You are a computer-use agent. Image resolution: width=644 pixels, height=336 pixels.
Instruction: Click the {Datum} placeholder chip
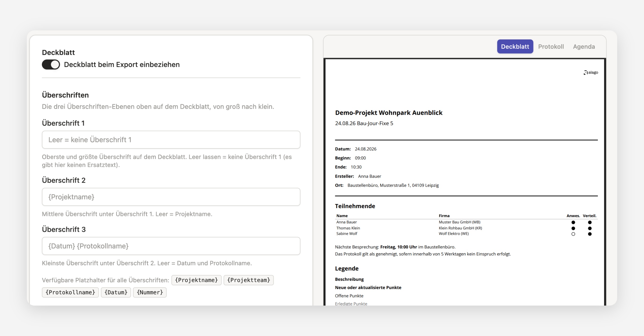pyautogui.click(x=116, y=292)
